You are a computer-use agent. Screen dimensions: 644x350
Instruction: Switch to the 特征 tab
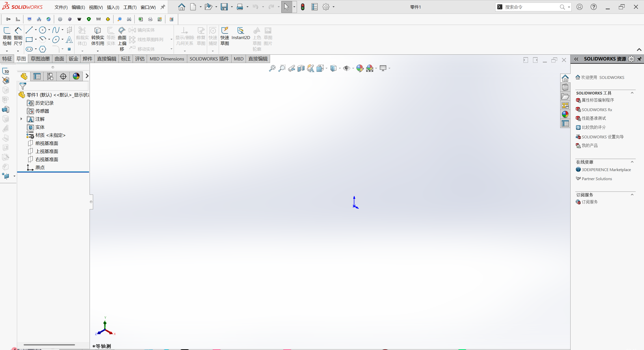(x=7, y=59)
